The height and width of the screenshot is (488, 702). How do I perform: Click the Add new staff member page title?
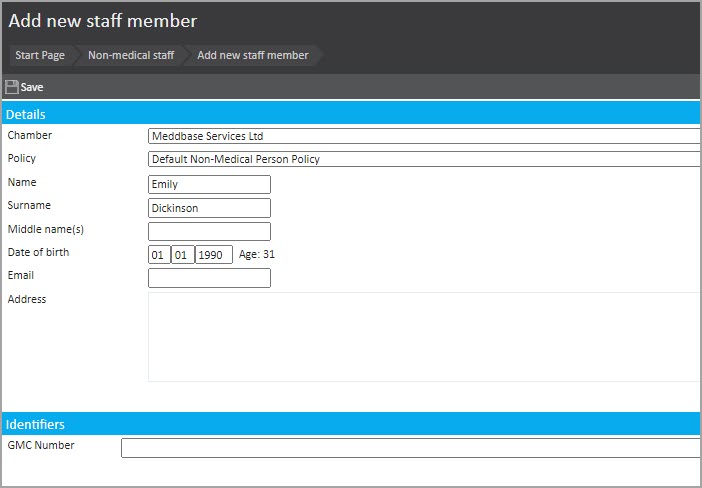click(x=103, y=21)
